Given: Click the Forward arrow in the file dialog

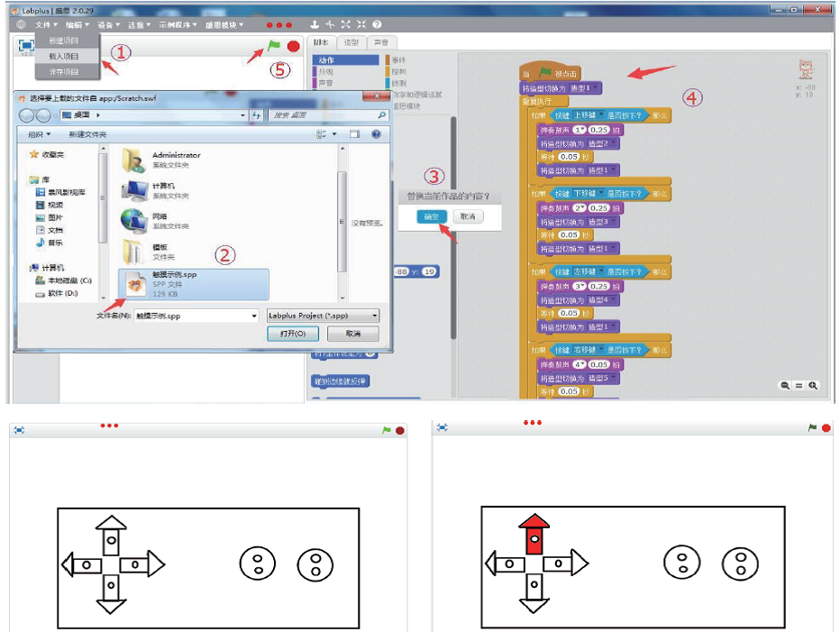Looking at the screenshot, I should pyautogui.click(x=43, y=115).
